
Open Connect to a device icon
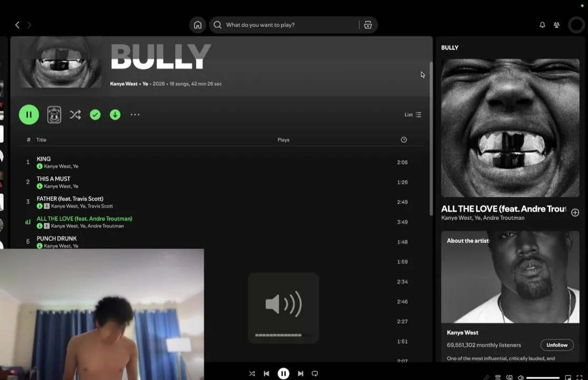[509, 377]
